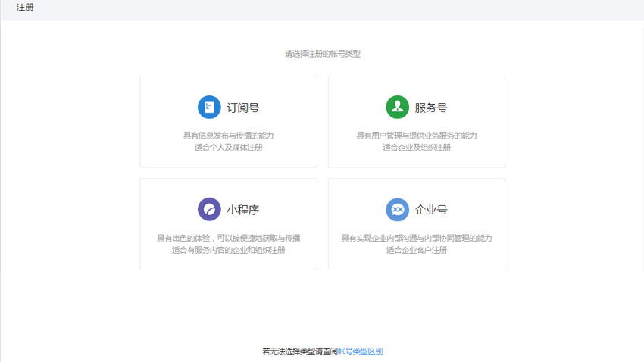The image size is (644, 362).
Task: Click 订阅号 description 具有信息发布与传播的能力
Action: tap(228, 136)
